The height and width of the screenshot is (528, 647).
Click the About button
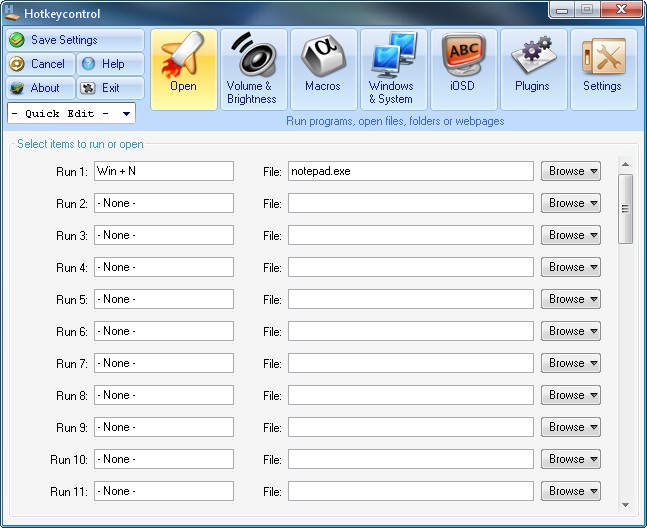point(40,88)
